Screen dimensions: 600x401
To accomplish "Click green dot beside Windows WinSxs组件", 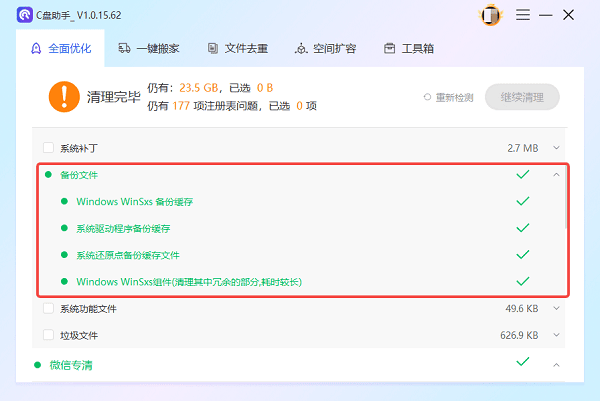I will [64, 282].
